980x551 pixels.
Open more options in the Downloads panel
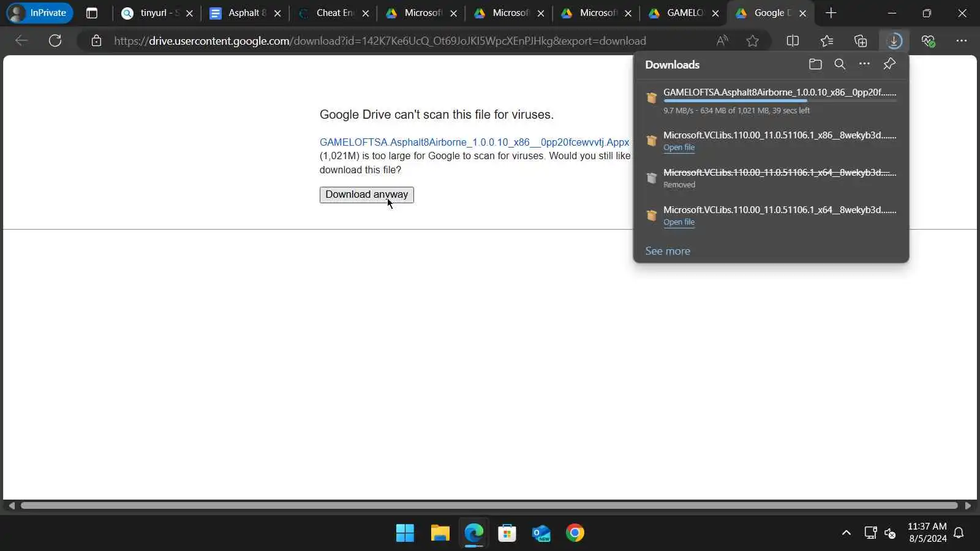point(864,64)
